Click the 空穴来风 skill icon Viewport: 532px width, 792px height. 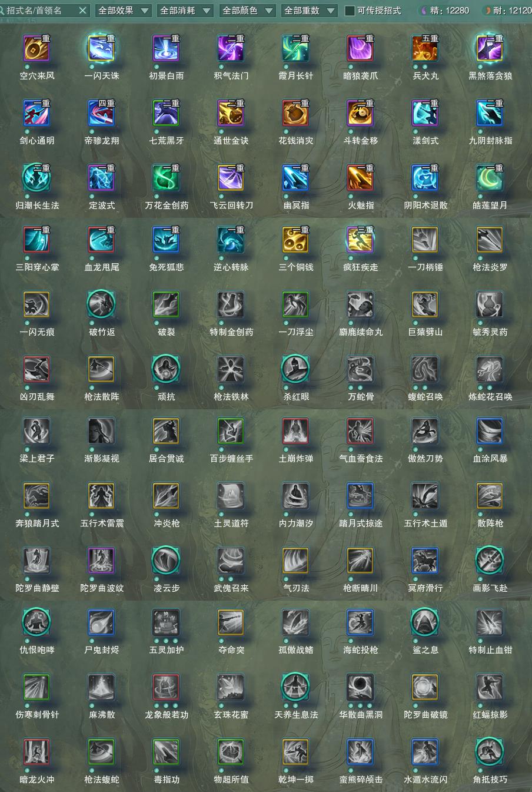point(36,49)
